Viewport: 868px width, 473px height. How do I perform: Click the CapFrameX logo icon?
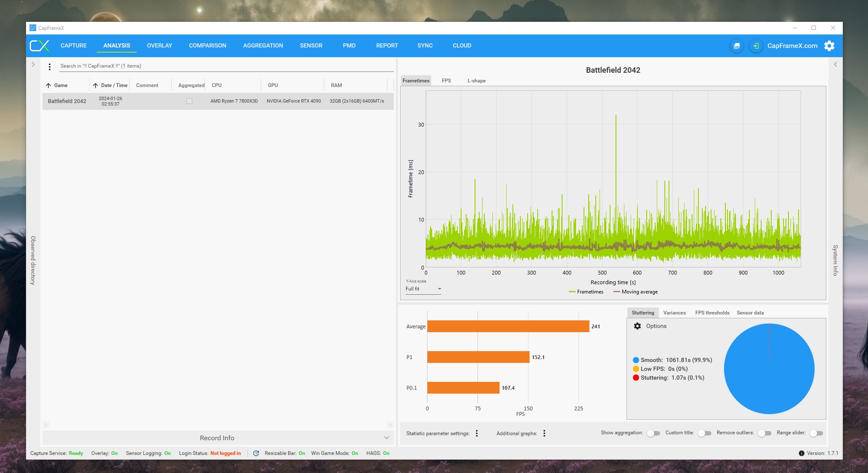40,45
